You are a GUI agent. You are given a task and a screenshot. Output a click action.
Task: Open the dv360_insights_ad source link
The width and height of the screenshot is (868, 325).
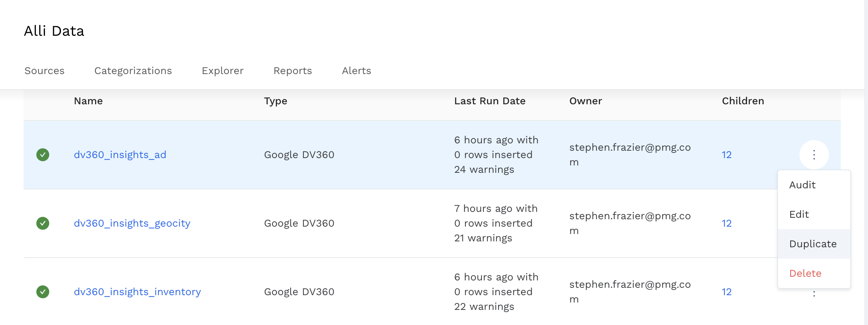[x=120, y=155]
